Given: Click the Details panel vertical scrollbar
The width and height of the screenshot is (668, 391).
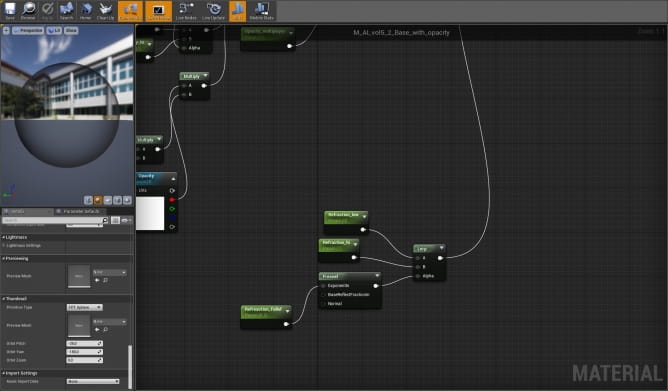Looking at the screenshot, I should click(x=130, y=366).
